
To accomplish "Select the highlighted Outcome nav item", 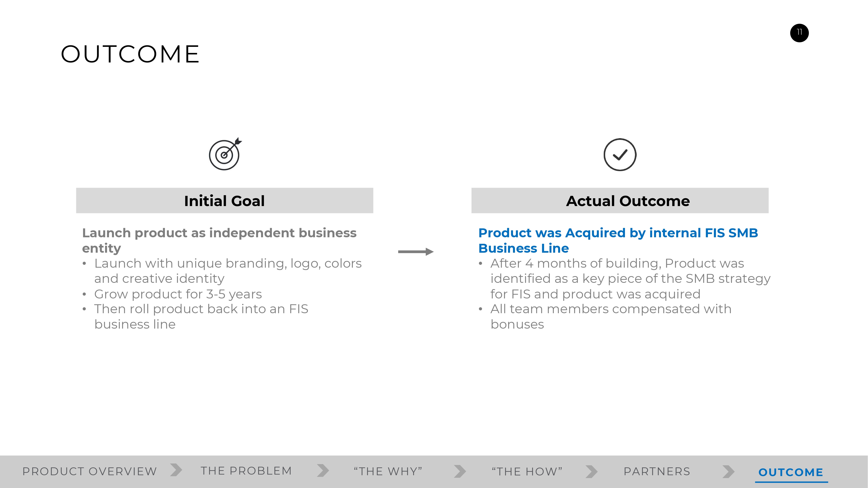I will 791,472.
